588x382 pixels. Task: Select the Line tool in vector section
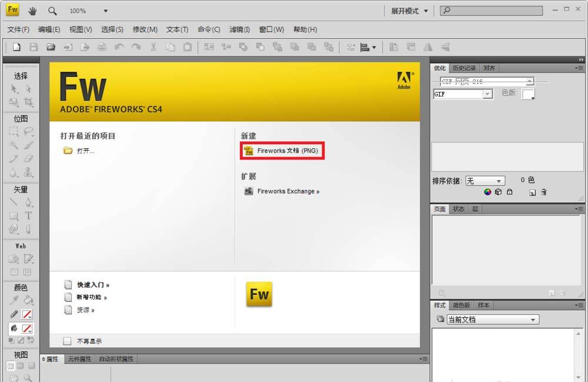tap(14, 202)
